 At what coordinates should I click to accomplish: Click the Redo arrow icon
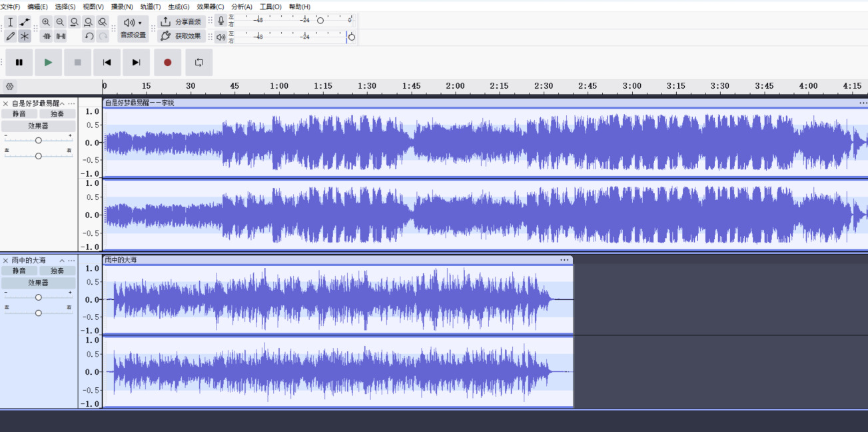(x=103, y=36)
